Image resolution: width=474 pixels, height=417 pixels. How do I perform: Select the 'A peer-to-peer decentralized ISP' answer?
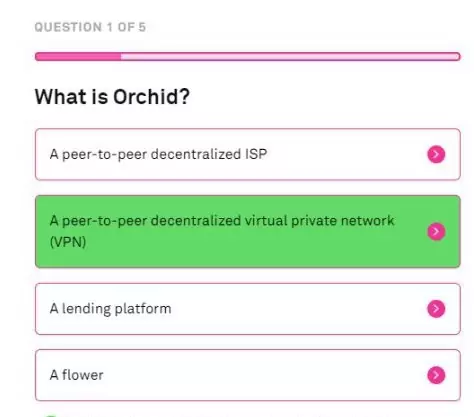coord(248,154)
